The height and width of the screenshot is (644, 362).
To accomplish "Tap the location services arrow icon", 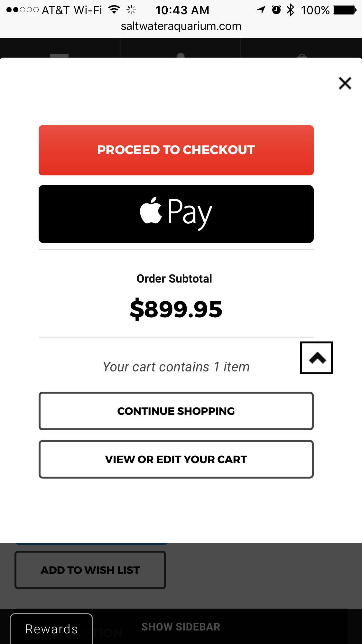I will point(261,10).
